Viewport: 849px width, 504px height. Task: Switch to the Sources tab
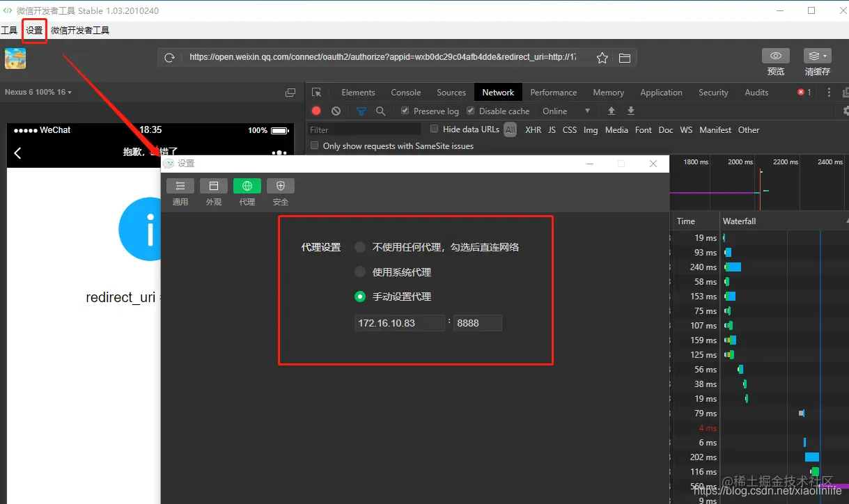tap(451, 93)
